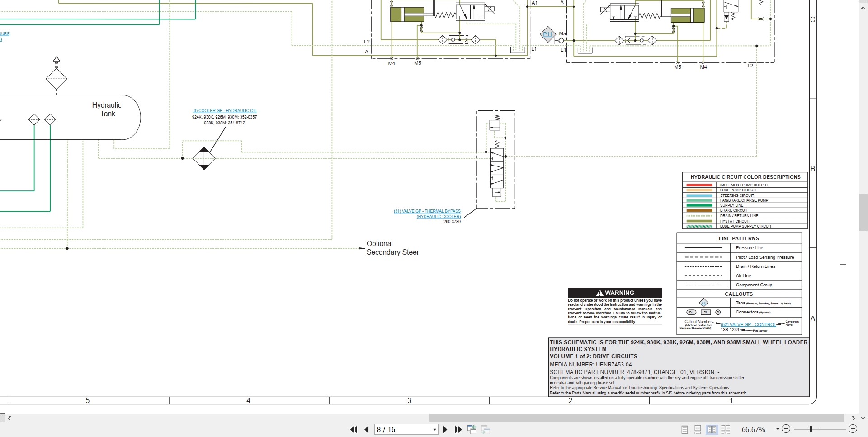Click the hydraulic oil cooler symbol
This screenshot has height=437, width=868.
[x=204, y=158]
